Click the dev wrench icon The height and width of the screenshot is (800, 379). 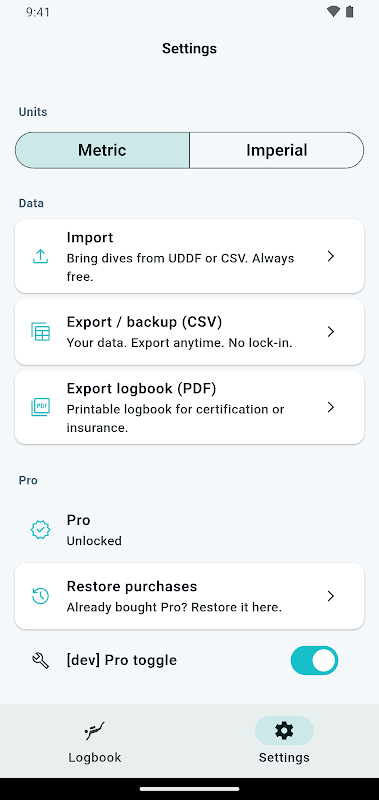coord(40,661)
